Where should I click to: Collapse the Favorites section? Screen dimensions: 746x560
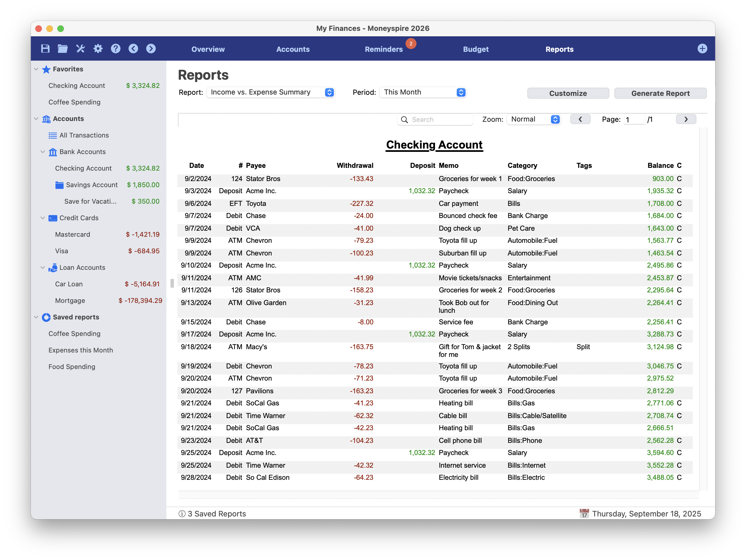click(x=36, y=69)
